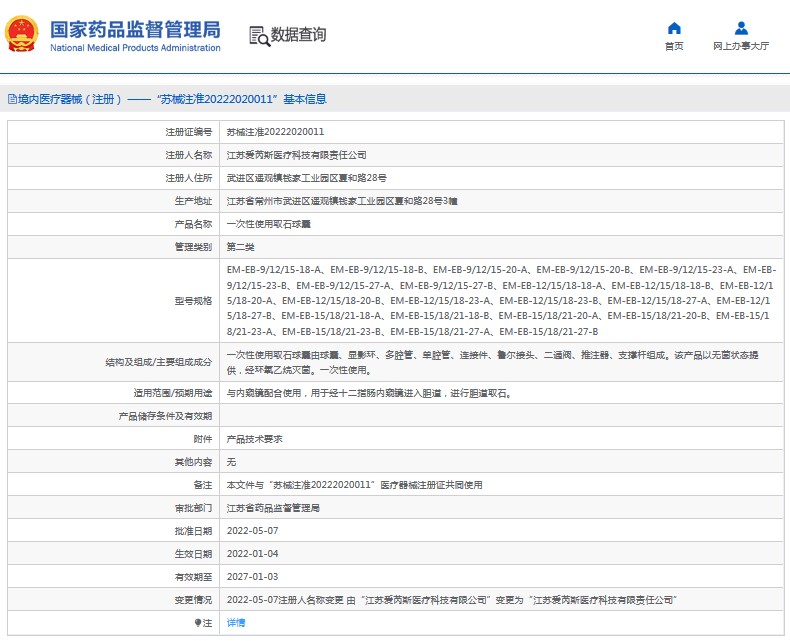Select the 批准日期 label

193,531
